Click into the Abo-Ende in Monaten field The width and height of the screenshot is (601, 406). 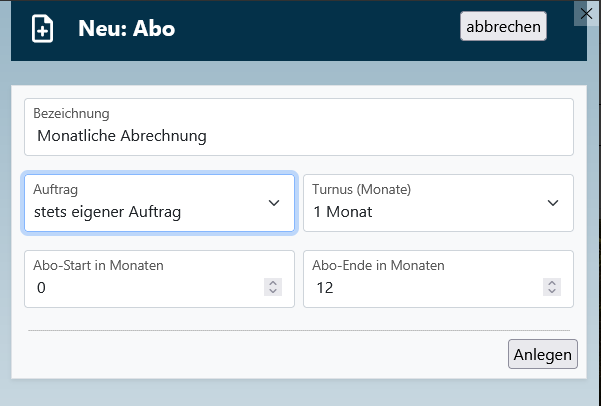(424, 288)
